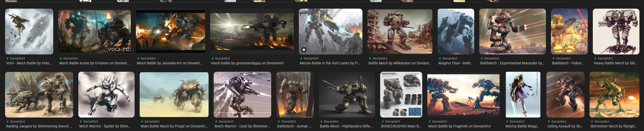Open the Milkduster Battle Mech thumbnail
The width and height of the screenshot is (644, 131).
tap(400, 32)
